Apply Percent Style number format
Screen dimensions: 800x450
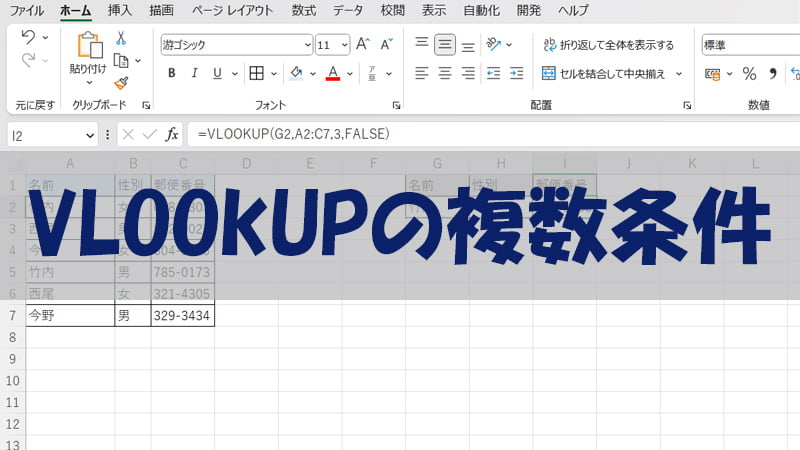tap(748, 73)
